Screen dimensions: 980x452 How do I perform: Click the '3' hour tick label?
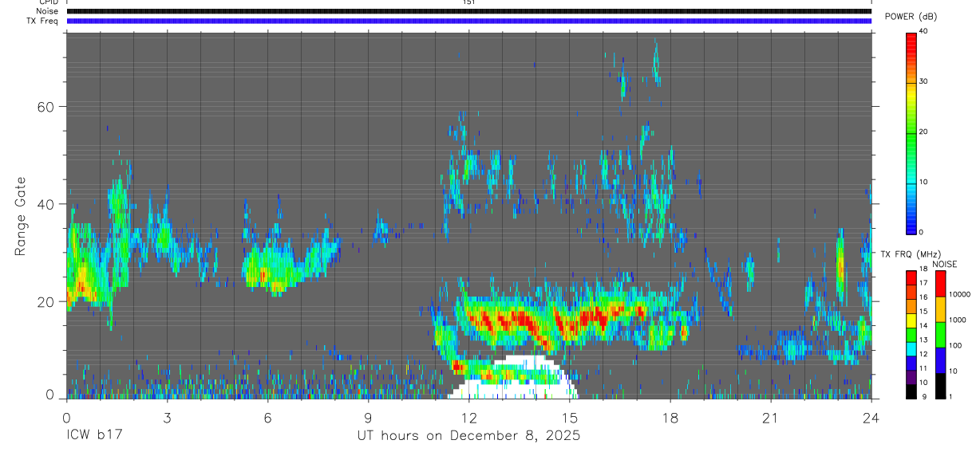coord(167,418)
